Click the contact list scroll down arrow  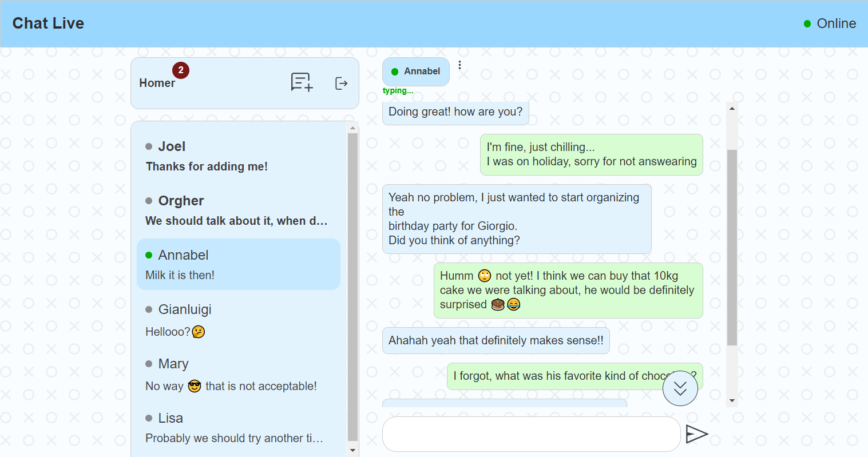[x=352, y=450]
